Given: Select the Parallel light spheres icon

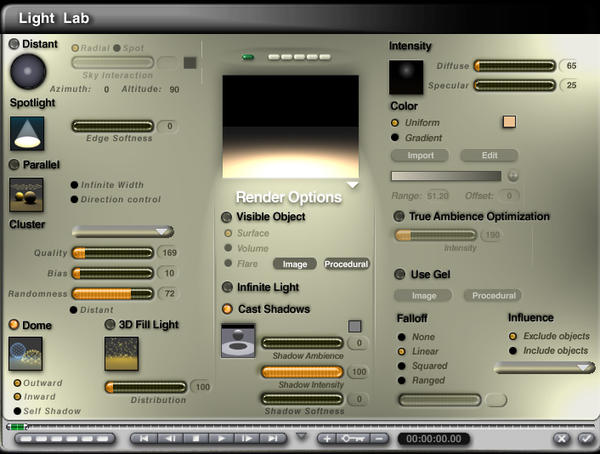Looking at the screenshot, I should click(26, 195).
